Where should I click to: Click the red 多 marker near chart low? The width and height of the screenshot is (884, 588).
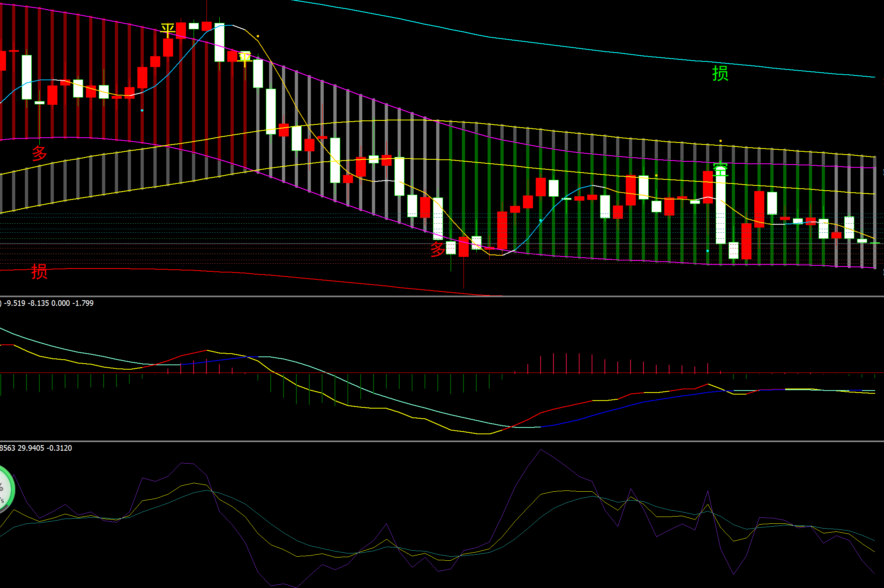[437, 249]
